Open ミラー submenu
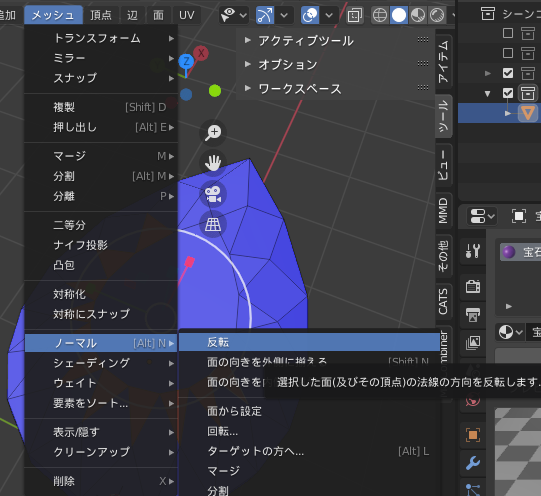Image resolution: width=541 pixels, height=496 pixels. 101,58
